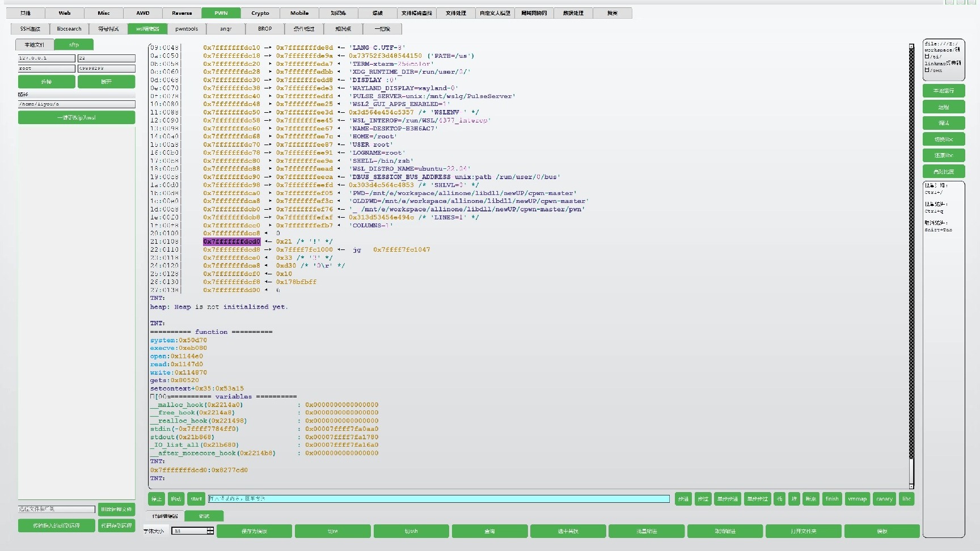Click the 步进 step-into button

682,499
